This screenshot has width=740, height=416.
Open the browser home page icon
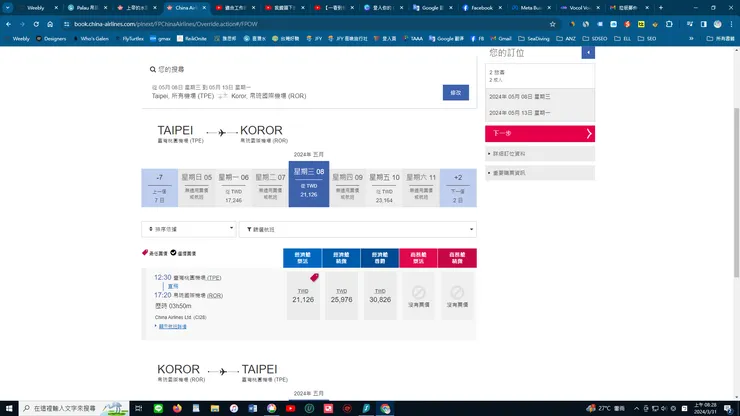(50, 24)
